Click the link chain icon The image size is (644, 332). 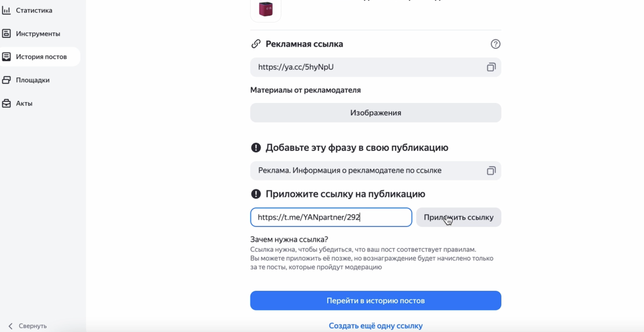click(x=256, y=44)
